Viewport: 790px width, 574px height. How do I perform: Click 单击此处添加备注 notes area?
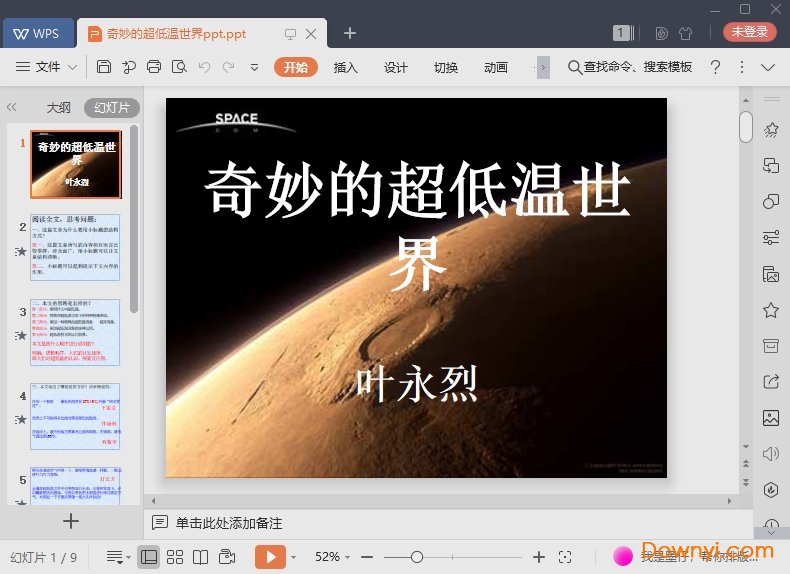(229, 523)
